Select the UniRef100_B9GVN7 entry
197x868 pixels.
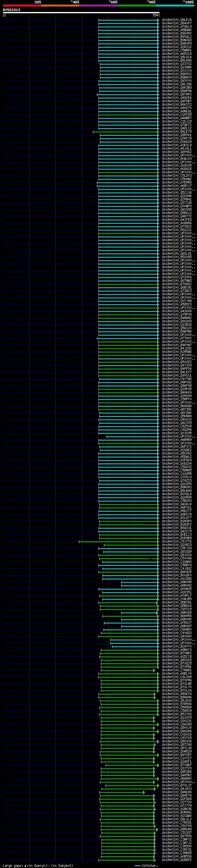177,33
